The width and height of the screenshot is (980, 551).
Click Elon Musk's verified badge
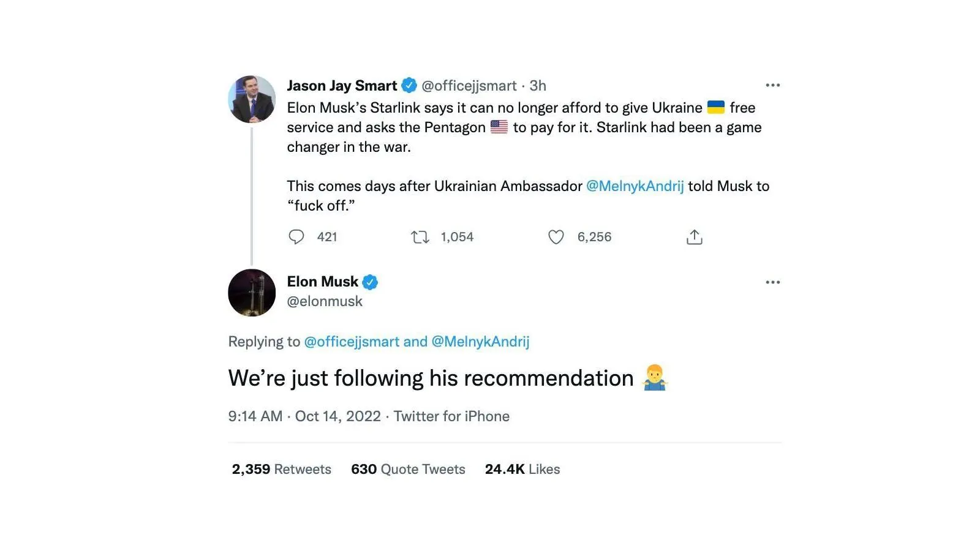[x=370, y=282]
